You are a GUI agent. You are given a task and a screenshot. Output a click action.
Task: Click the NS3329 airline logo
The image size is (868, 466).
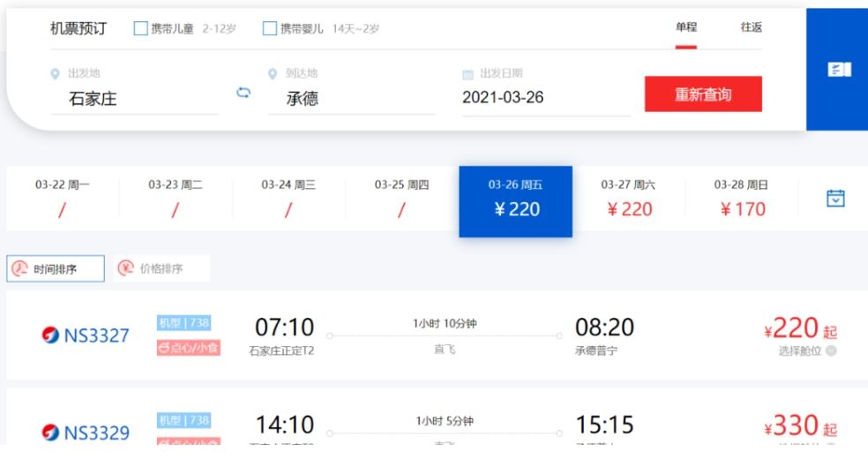click(x=51, y=432)
